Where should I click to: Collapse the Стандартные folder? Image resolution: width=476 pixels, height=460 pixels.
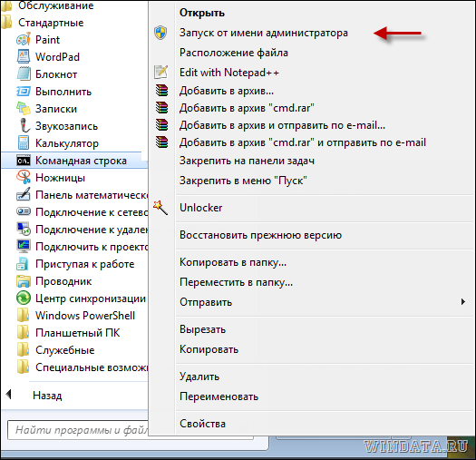click(51, 23)
